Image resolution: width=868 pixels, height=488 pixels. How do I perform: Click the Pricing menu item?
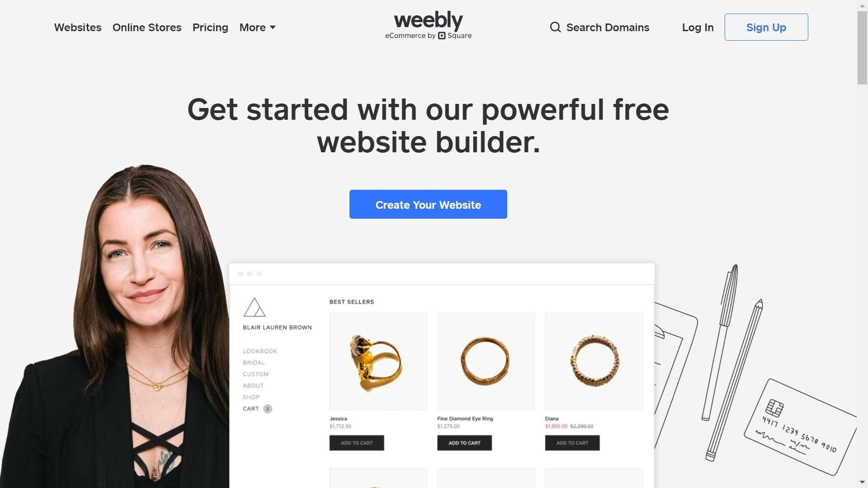[x=210, y=27]
